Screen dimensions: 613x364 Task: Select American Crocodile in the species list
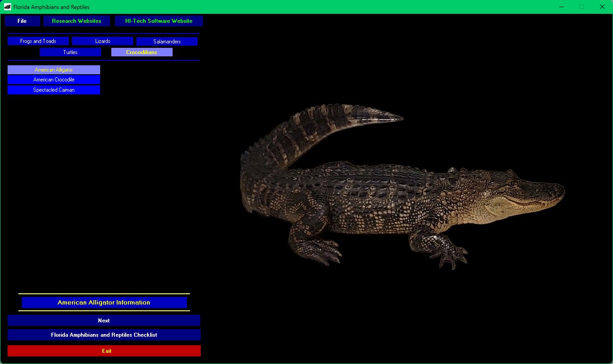(x=54, y=80)
